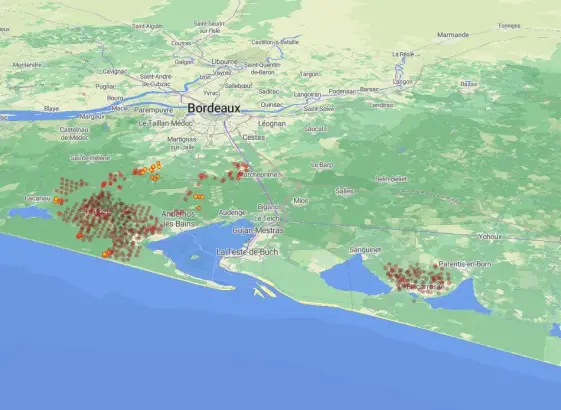Click the Marcheprime label

260,175
